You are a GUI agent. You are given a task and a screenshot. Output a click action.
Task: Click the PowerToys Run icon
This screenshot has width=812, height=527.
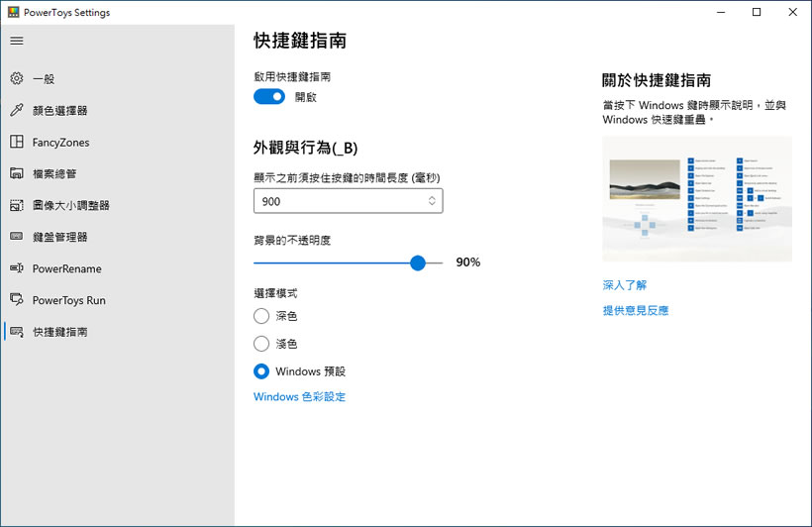(x=17, y=299)
